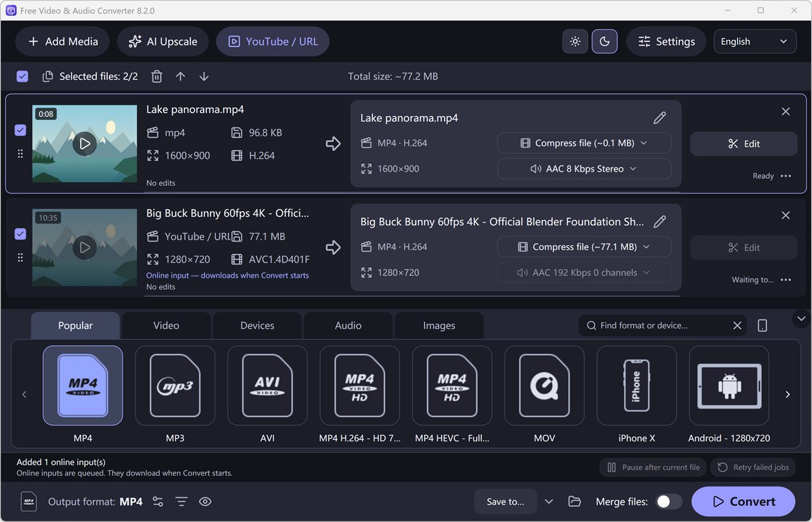
Task: Play the Lake panorama video thumbnail
Action: click(x=85, y=144)
